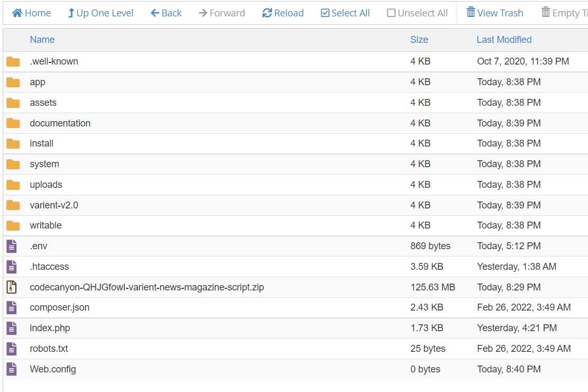Open the app folder

coord(38,82)
